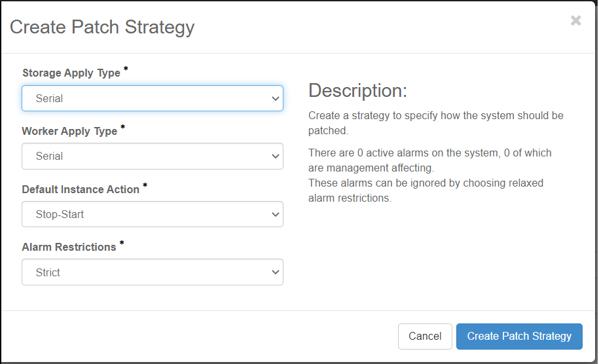Click the chevron arrow on Worker Apply Type
599x364 pixels.
(275, 156)
